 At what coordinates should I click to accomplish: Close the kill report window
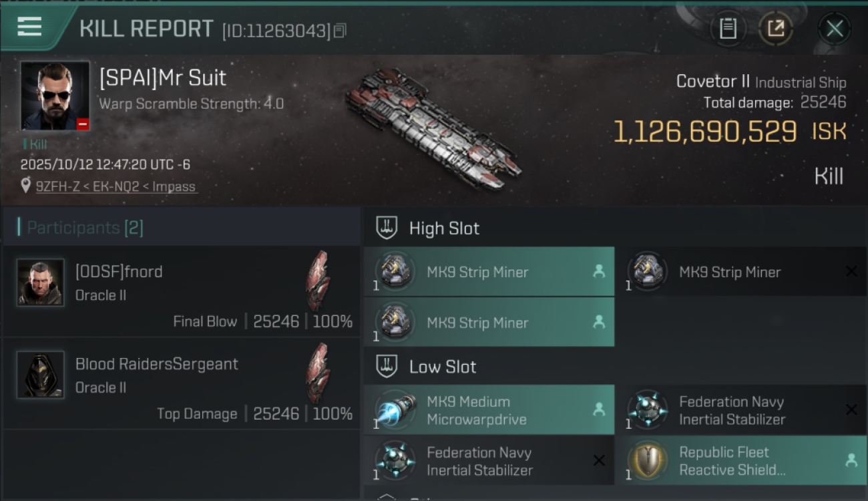pyautogui.click(x=834, y=29)
